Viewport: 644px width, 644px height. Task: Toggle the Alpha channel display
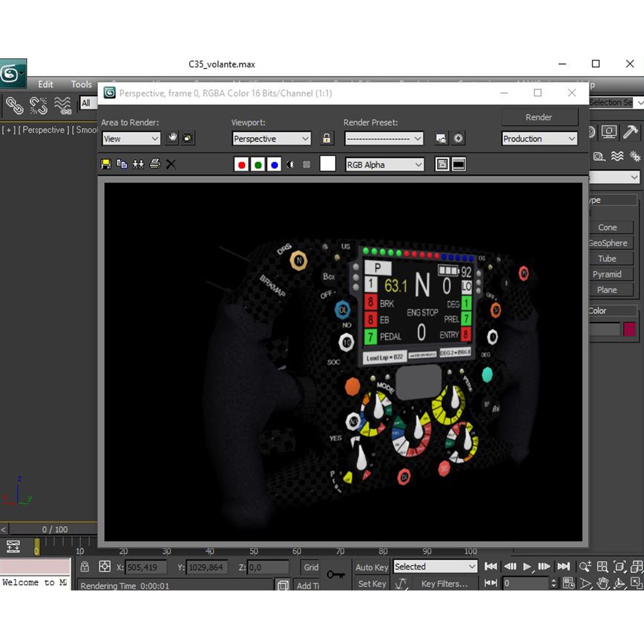[290, 165]
